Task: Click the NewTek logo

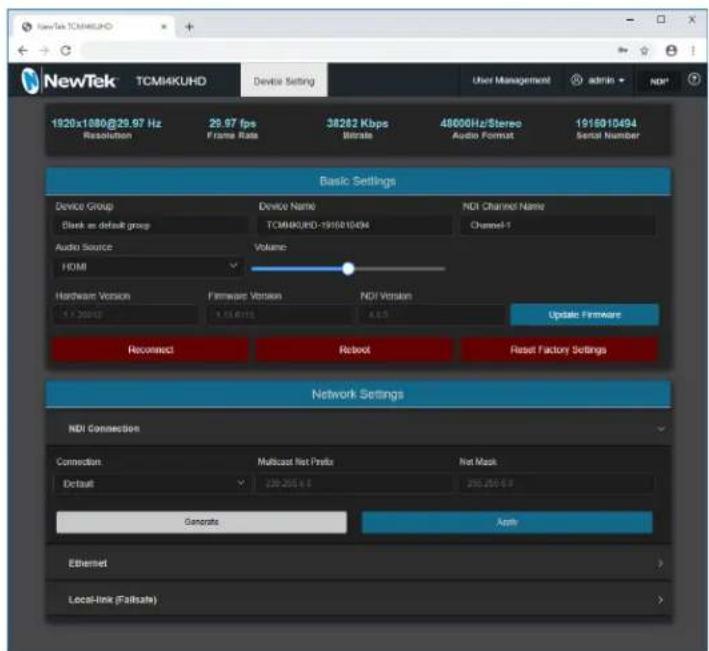Action: coord(69,80)
